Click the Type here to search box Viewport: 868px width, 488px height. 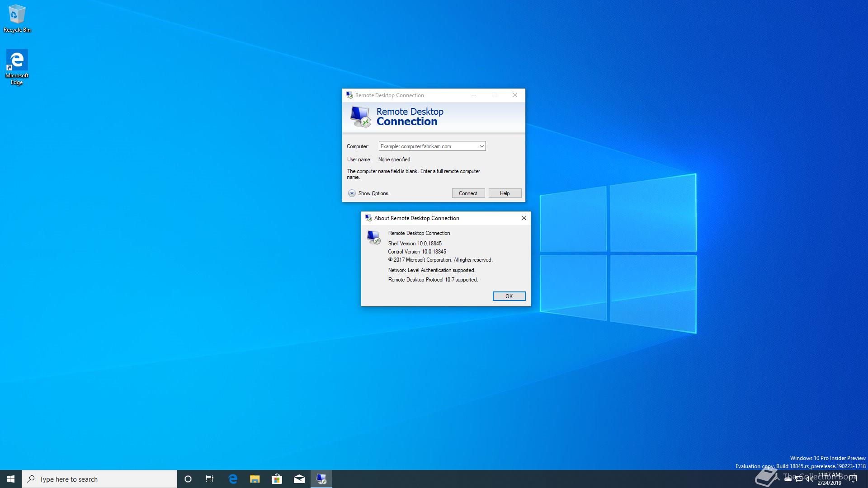point(99,479)
